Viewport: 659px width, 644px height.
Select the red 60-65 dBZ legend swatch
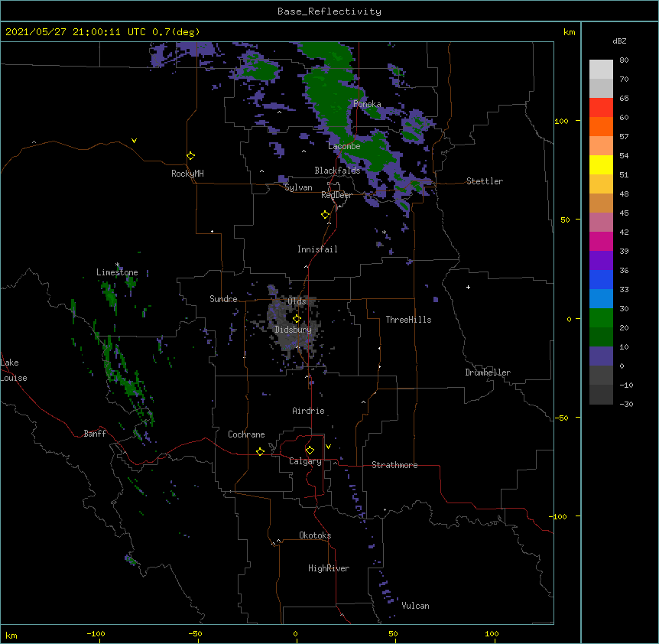pos(601,107)
